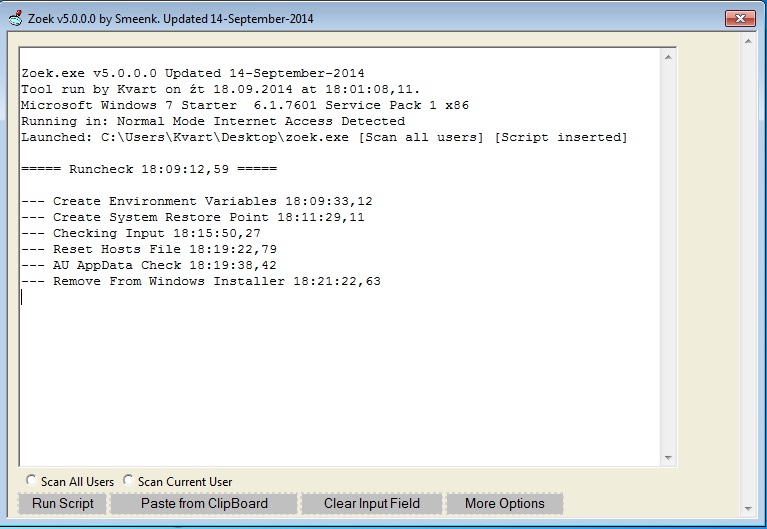Click the 'Launched: C:\Users\Kvart\Desktop\zoek.exe' line

[324, 138]
